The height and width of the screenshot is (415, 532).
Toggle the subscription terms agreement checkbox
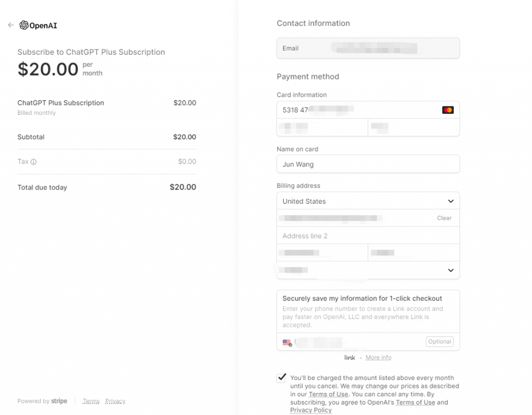coord(282,377)
